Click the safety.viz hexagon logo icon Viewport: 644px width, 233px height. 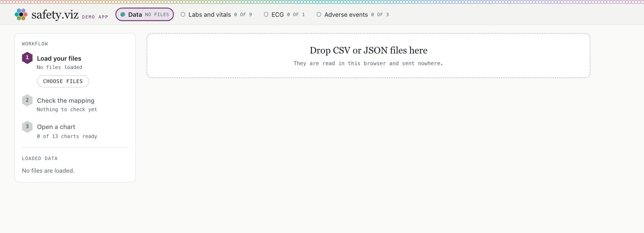point(21,14)
